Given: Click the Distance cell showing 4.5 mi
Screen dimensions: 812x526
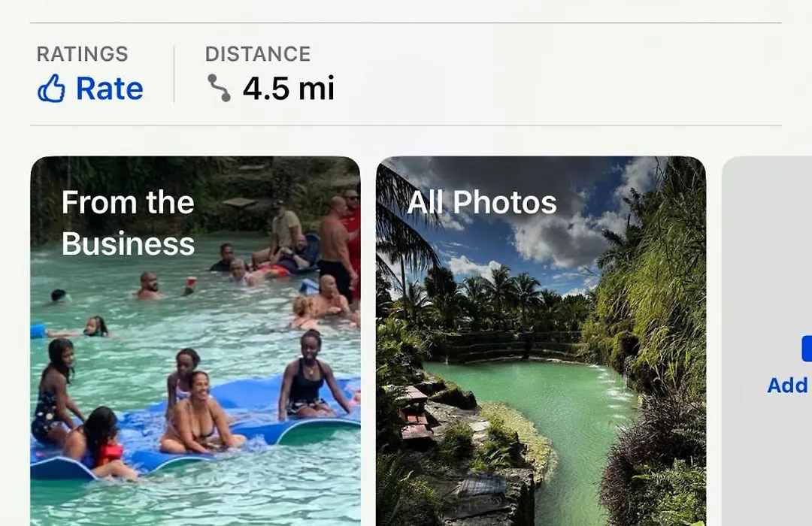Looking at the screenshot, I should click(x=270, y=74).
